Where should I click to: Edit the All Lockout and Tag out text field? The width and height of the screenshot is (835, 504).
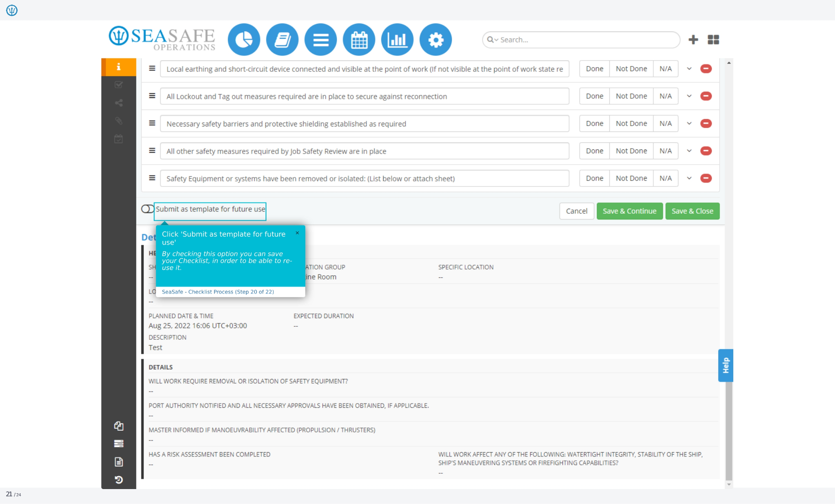click(364, 96)
